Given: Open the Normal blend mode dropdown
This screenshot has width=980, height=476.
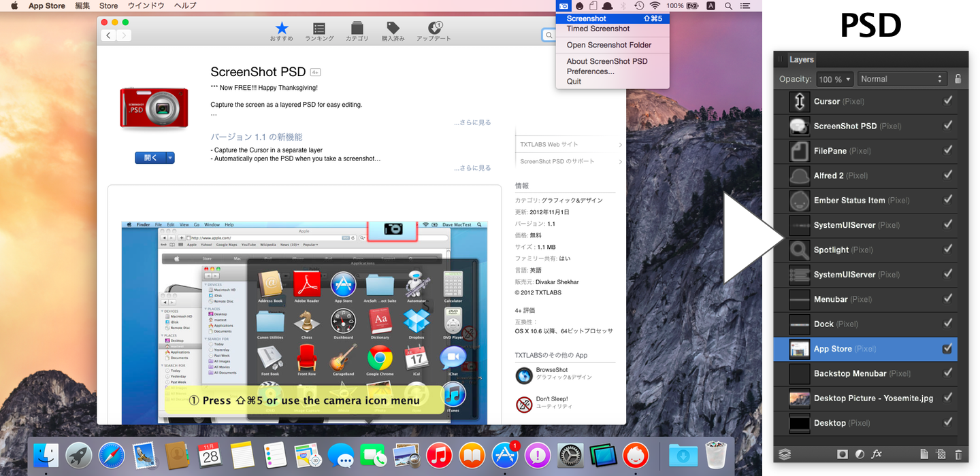Looking at the screenshot, I should coord(902,79).
